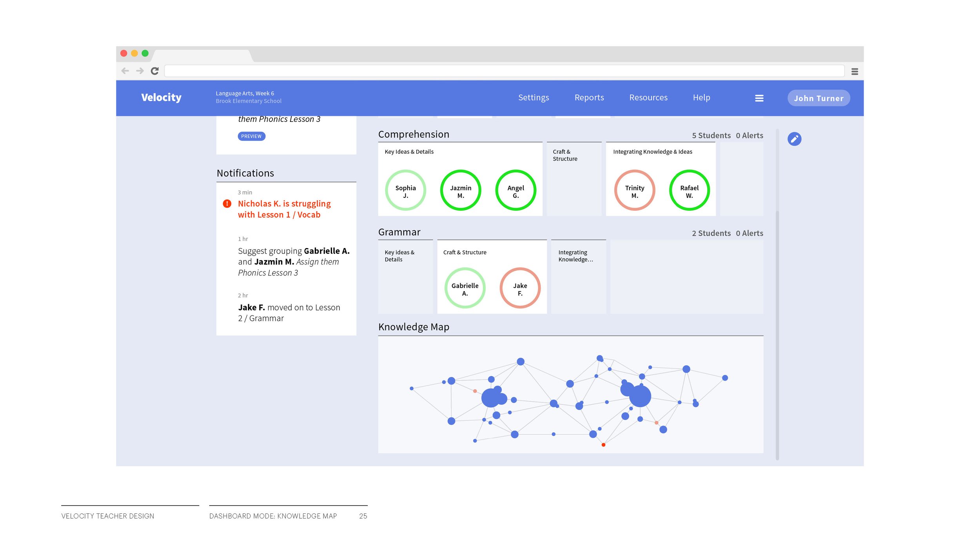Click the blue pencil edit icon
Image resolution: width=980 pixels, height=551 pixels.
pyautogui.click(x=794, y=139)
